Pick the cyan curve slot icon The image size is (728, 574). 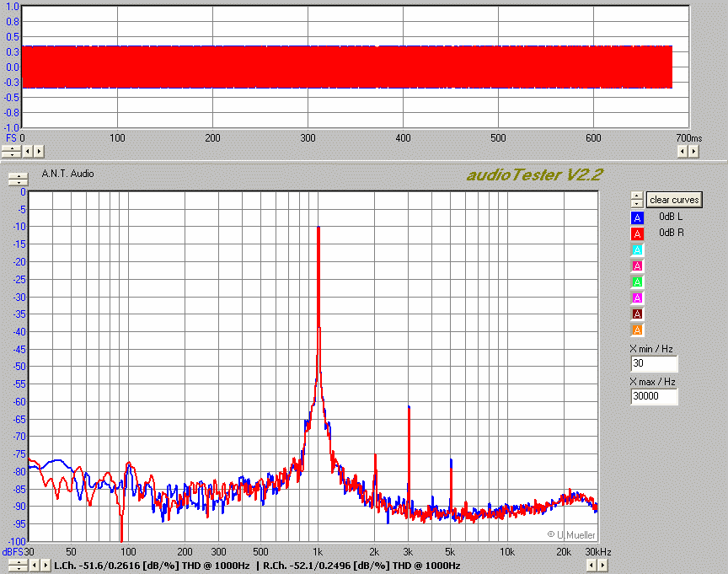638,249
